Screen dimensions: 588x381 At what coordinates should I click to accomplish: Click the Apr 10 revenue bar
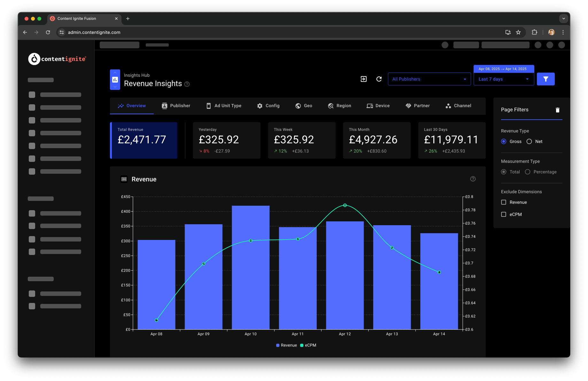(x=251, y=267)
